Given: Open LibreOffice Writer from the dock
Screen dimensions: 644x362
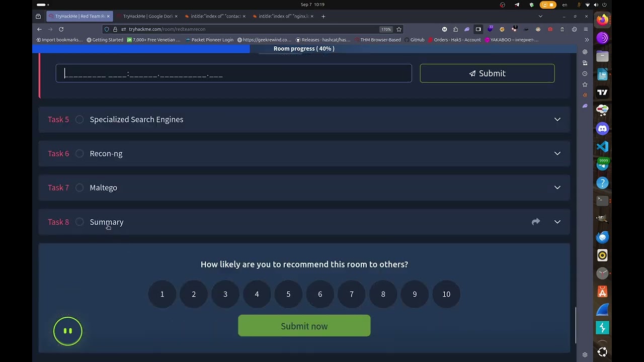Looking at the screenshot, I should (602, 74).
